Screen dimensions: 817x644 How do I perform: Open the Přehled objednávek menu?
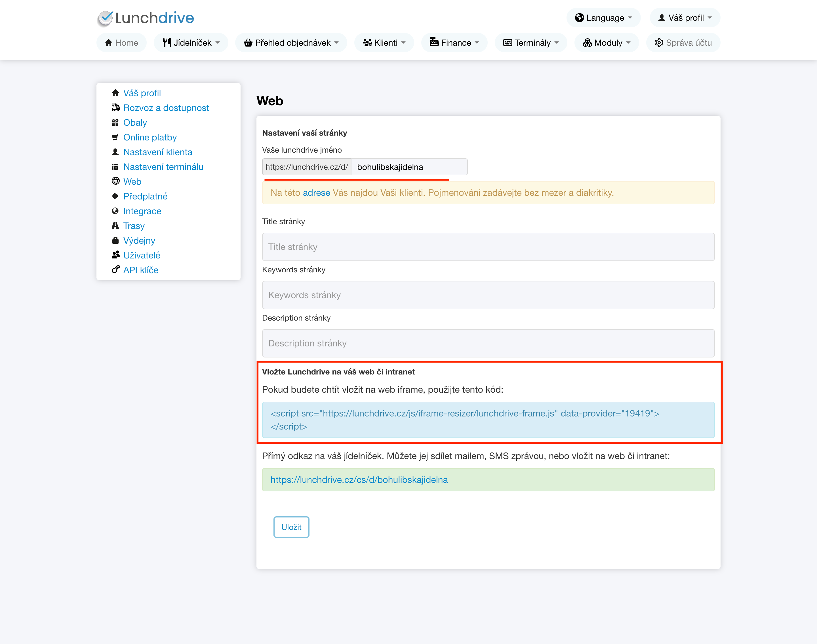[x=291, y=43]
